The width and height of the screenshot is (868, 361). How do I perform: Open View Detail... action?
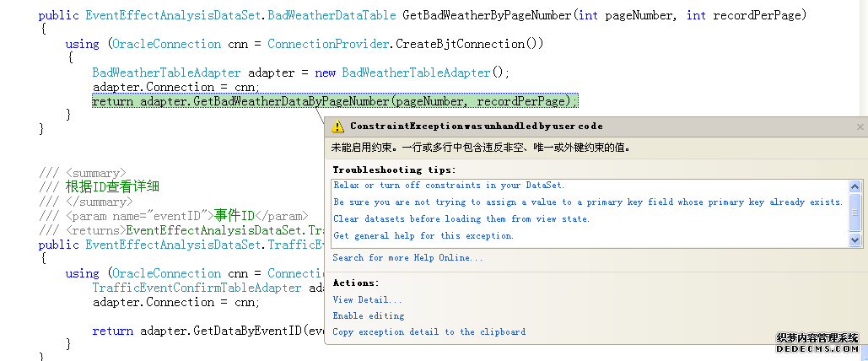pyautogui.click(x=367, y=300)
